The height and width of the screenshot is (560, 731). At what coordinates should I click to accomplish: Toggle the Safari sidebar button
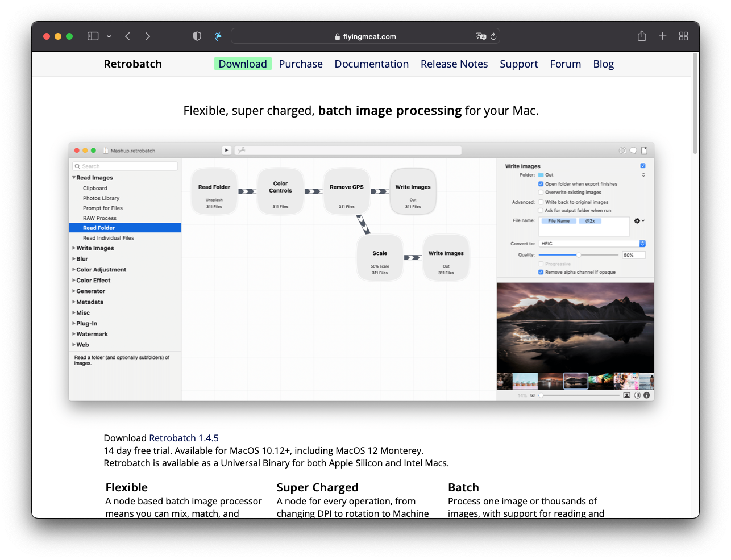(93, 36)
